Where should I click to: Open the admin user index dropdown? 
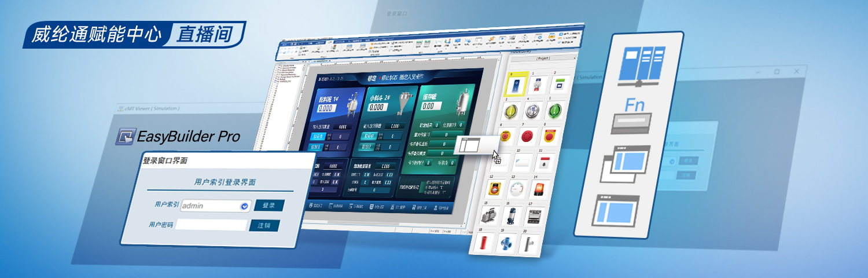(244, 206)
